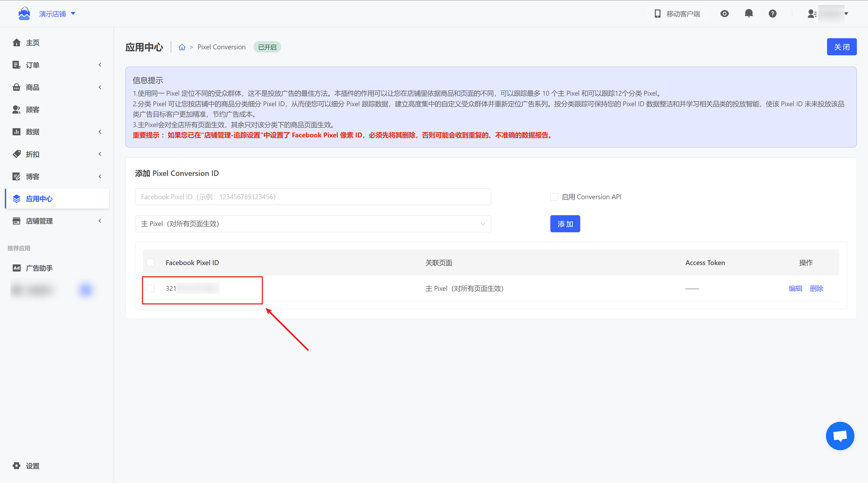Check the row checkbox for Pixel 321
This screenshot has width=868, height=483.
point(151,288)
